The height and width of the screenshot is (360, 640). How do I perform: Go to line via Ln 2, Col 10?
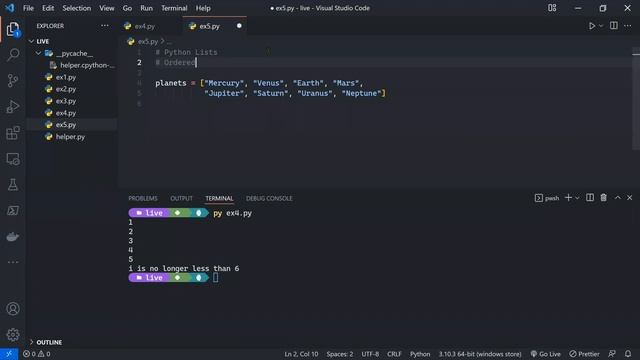[301, 354]
